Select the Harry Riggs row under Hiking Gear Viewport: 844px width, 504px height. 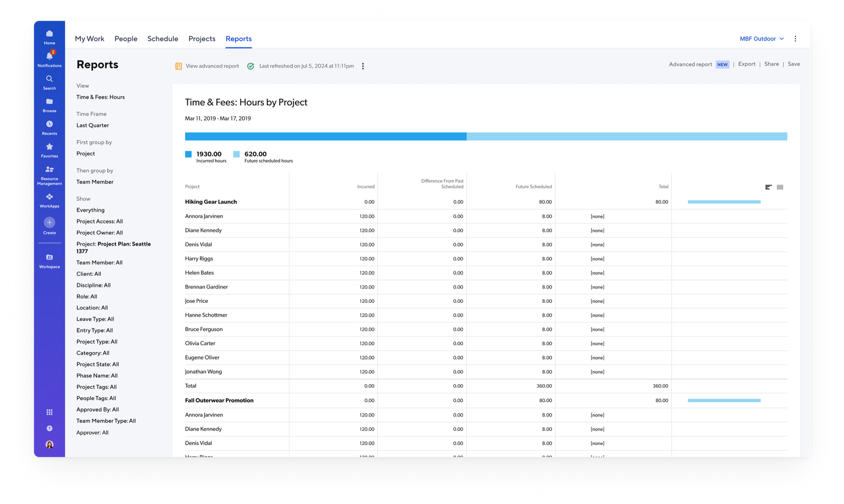[486, 259]
